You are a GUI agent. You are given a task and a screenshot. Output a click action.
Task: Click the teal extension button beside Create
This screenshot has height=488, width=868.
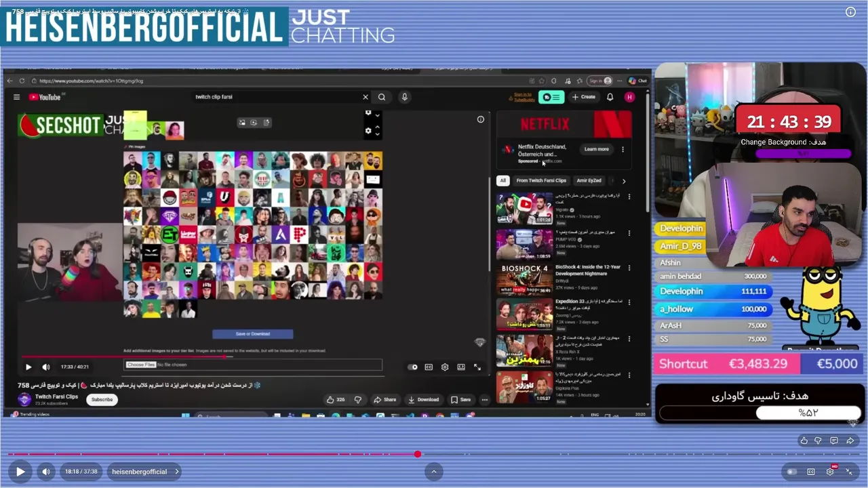(551, 97)
